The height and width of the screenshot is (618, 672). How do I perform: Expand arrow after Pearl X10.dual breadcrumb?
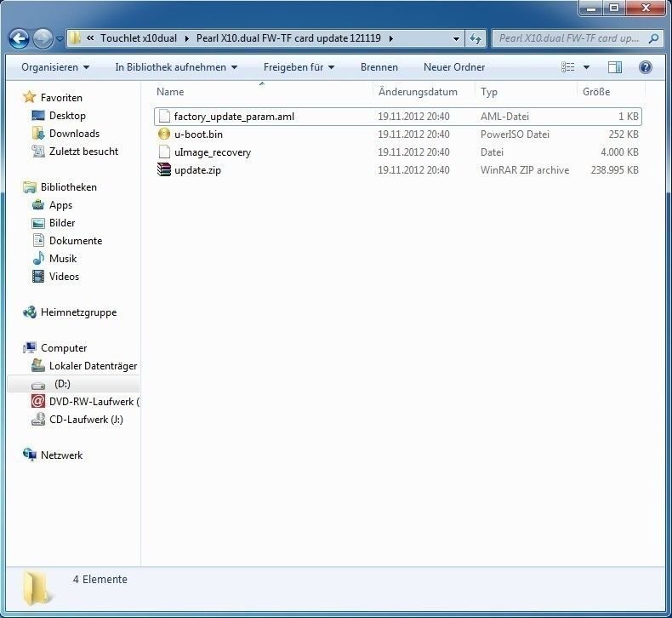(390, 38)
